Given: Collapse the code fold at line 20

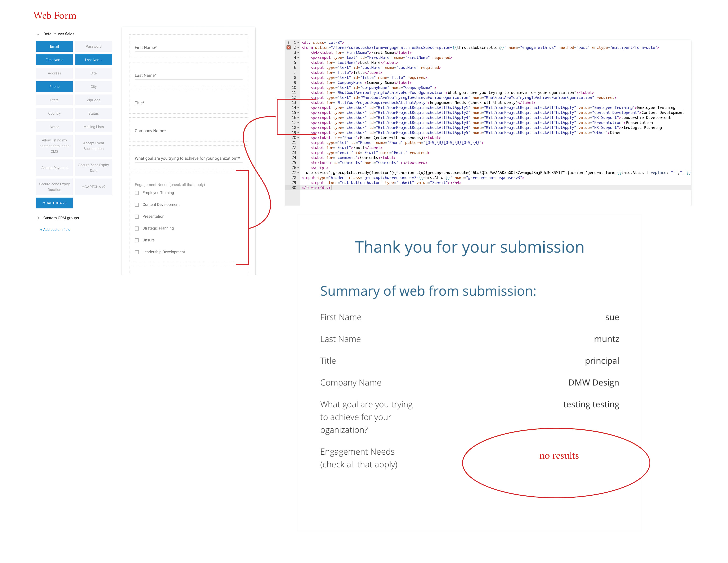Looking at the screenshot, I should click(x=298, y=138).
